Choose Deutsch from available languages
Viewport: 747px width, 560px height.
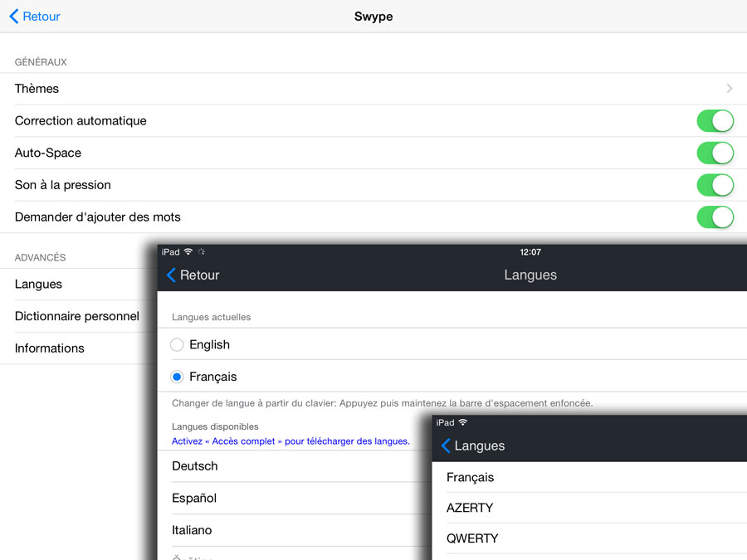pos(295,466)
